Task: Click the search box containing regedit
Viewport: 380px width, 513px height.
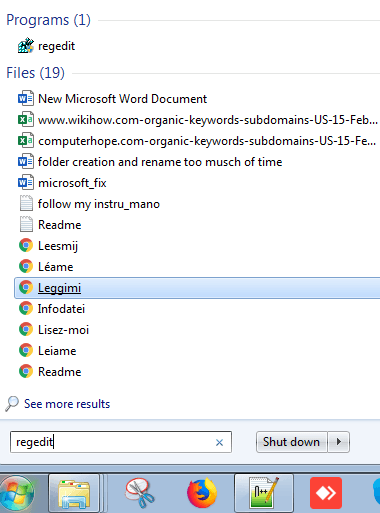Action: click(121, 442)
